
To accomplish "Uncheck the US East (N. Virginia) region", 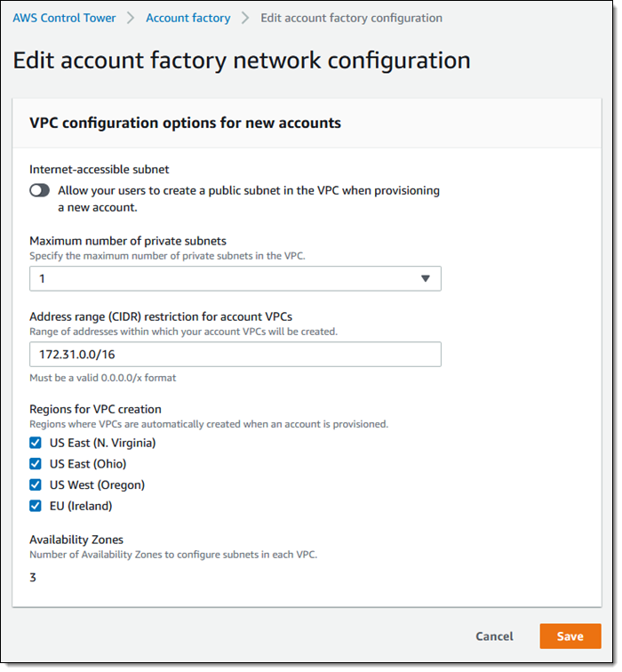I will tap(36, 443).
